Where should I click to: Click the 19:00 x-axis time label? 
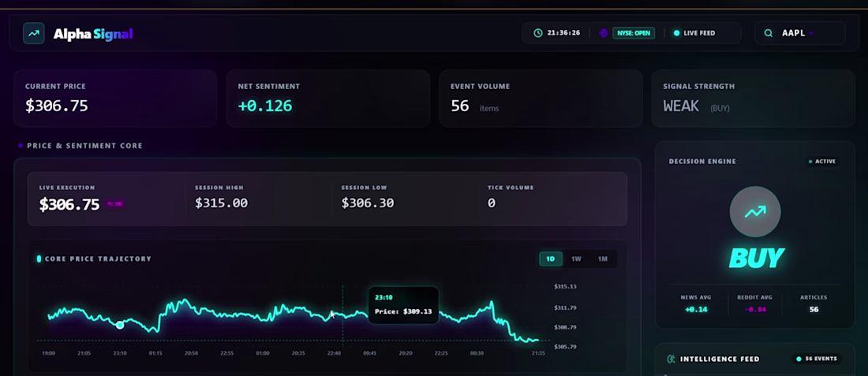[49, 353]
